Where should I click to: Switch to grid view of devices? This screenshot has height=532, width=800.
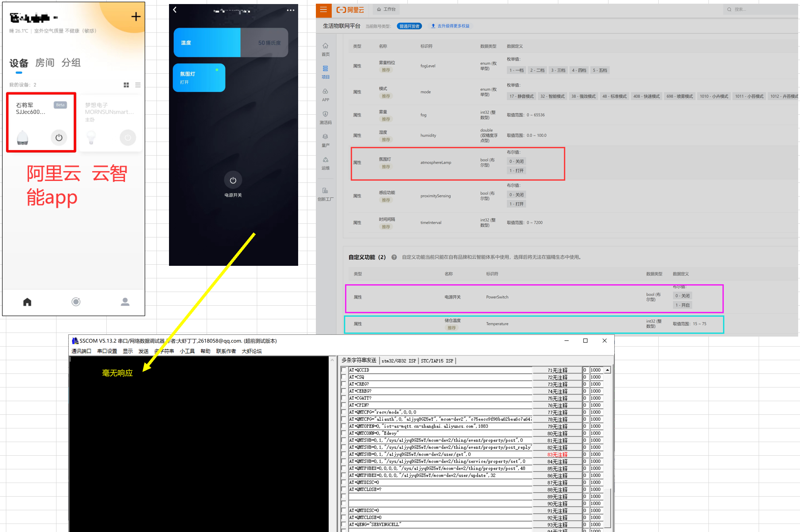pos(126,85)
